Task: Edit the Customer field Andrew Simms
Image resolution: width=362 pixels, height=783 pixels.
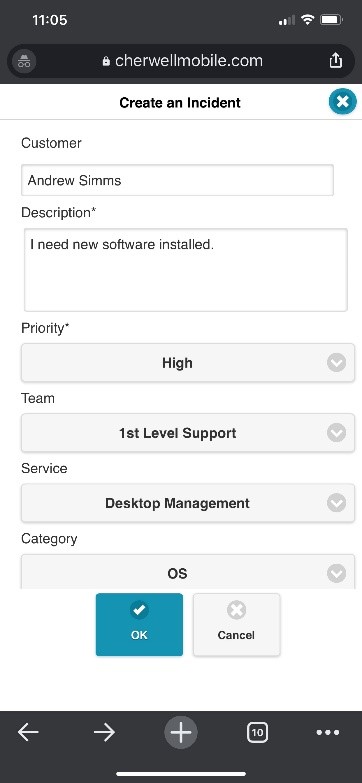Action: [177, 180]
